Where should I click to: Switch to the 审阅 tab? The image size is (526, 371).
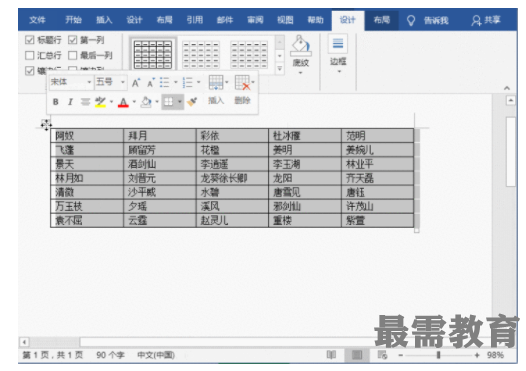click(255, 20)
